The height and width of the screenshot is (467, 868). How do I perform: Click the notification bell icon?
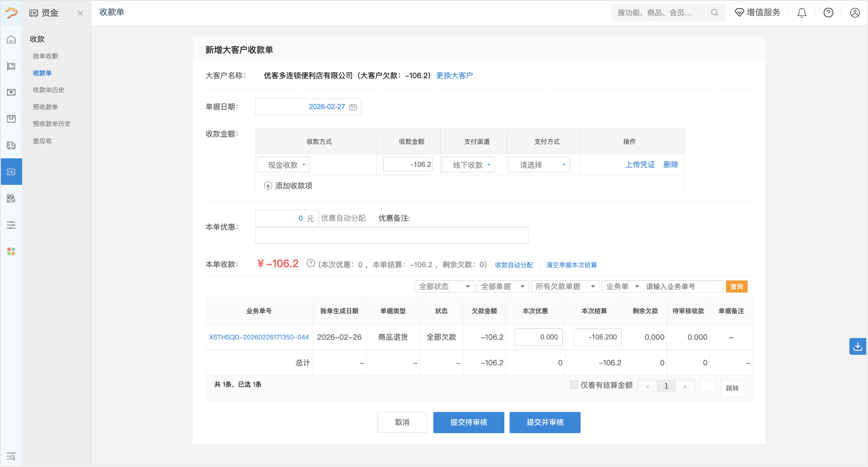click(x=802, y=13)
